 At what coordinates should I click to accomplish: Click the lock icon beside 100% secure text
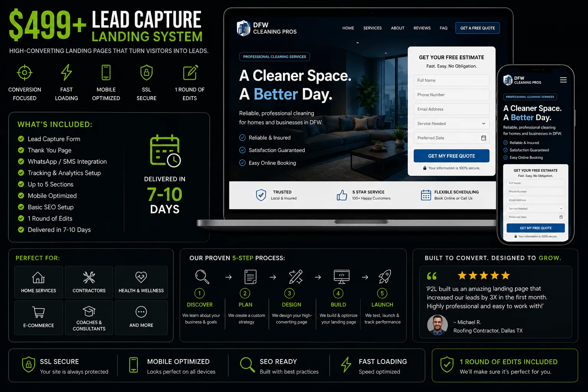(425, 168)
